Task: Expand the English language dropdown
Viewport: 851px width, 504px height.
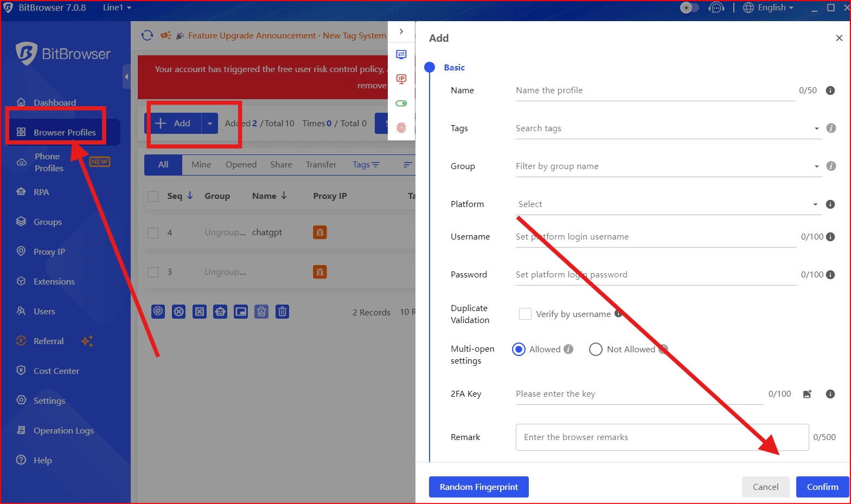Action: coord(769,8)
